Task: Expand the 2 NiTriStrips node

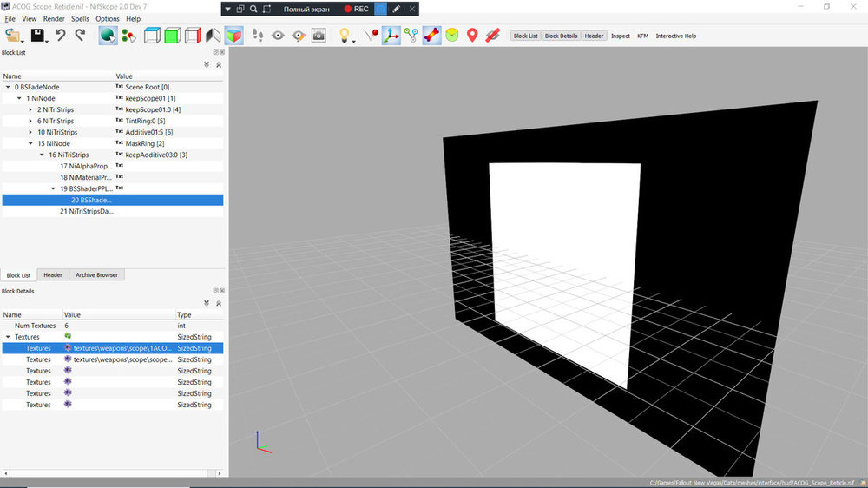Action: coord(30,109)
